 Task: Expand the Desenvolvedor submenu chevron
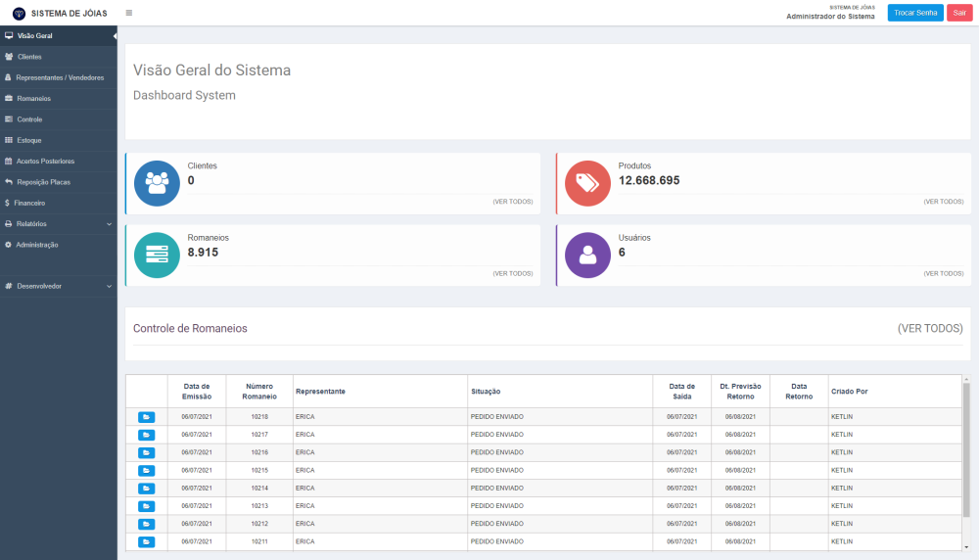click(110, 287)
